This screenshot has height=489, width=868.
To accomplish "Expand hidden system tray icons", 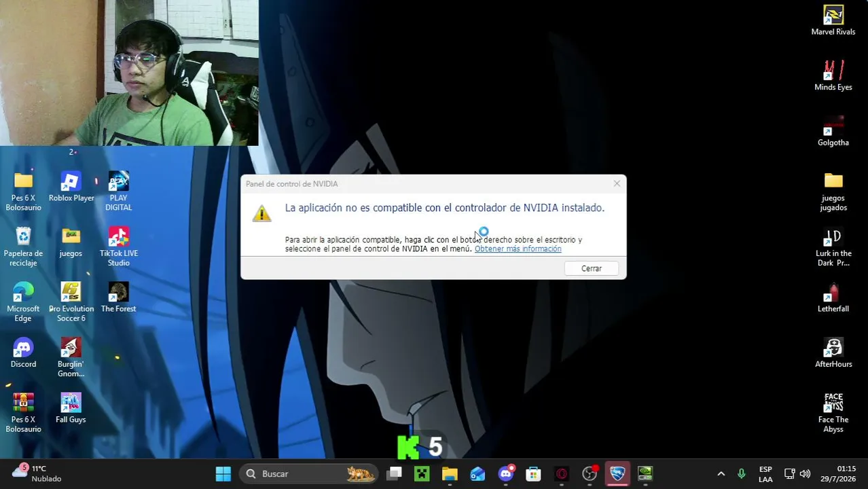I will 721,473.
